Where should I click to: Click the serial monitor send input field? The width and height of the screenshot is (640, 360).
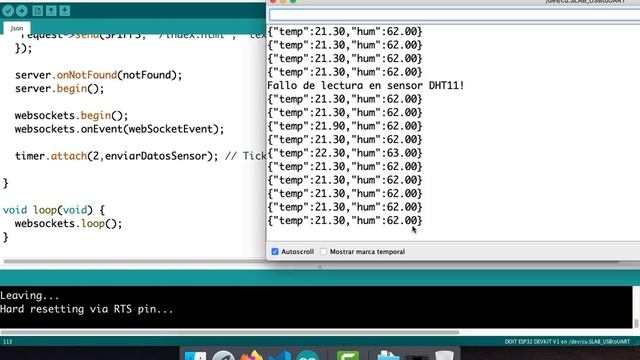tap(454, 15)
